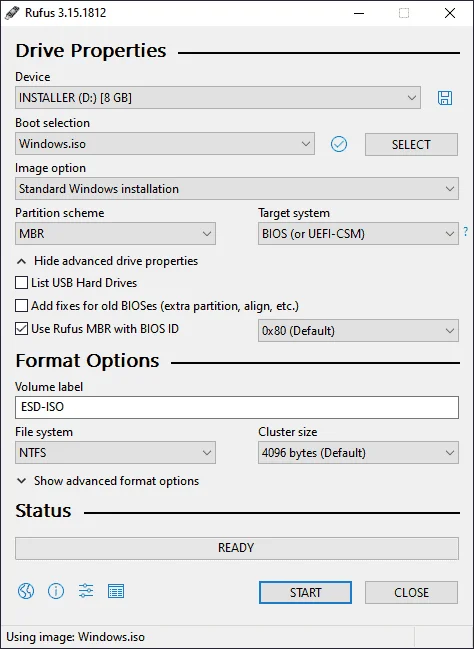
Task: Click the Boot selection label
Action: tap(53, 123)
